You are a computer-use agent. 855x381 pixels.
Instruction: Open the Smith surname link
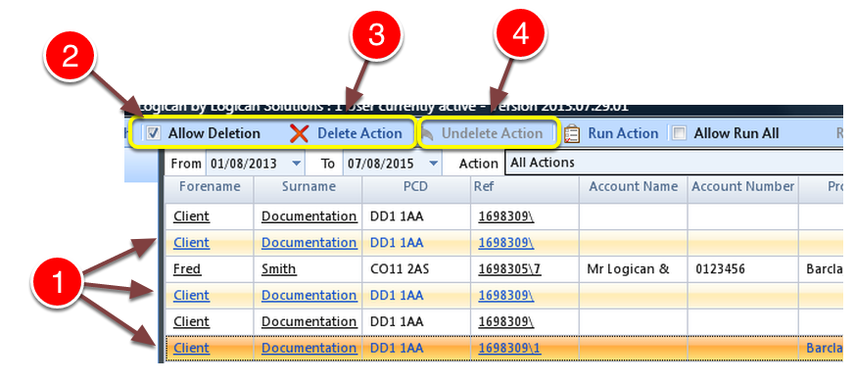pyautogui.click(x=279, y=269)
